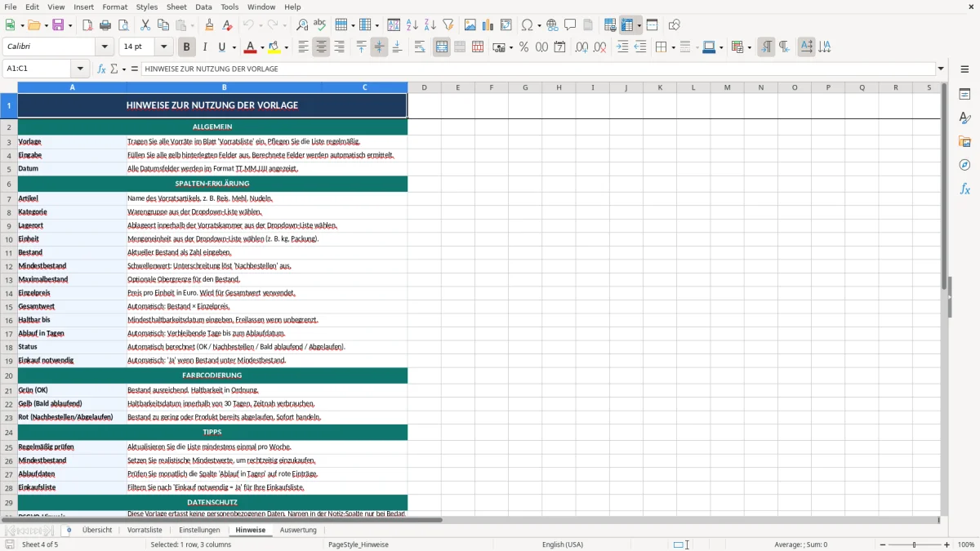Screen dimensions: 980x551
Task: Click the Copy icon
Action: coord(163,25)
